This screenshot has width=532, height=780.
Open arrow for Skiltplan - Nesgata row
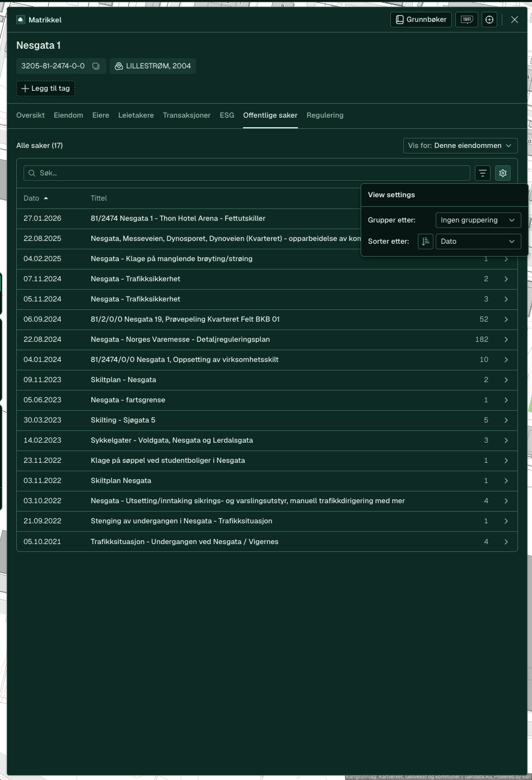click(506, 380)
